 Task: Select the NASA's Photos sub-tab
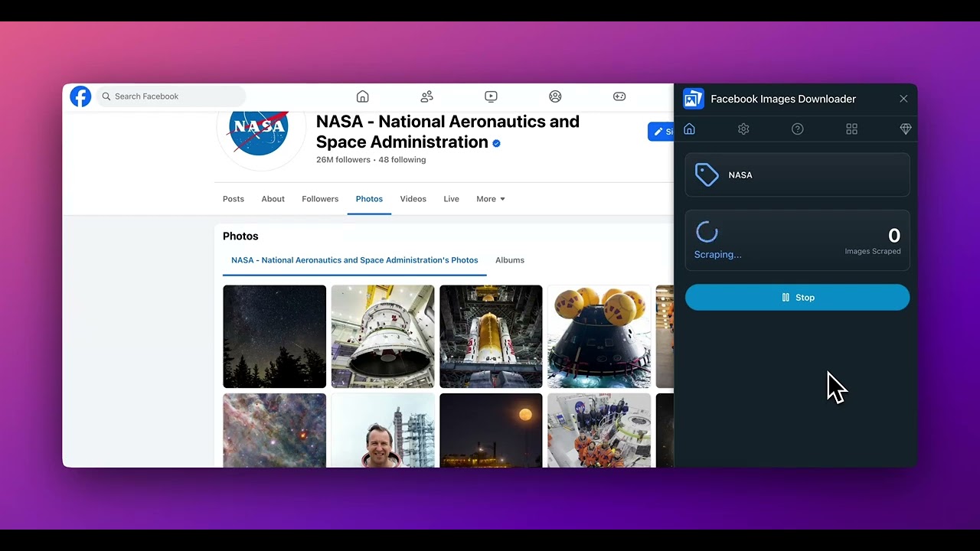coord(354,260)
